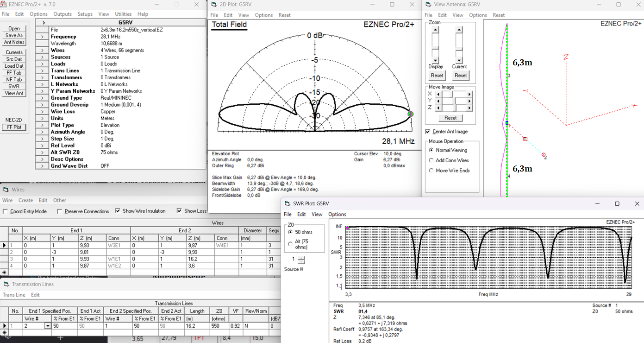This screenshot has height=343, width=644.
Task: Click the Save As button
Action: tap(14, 35)
